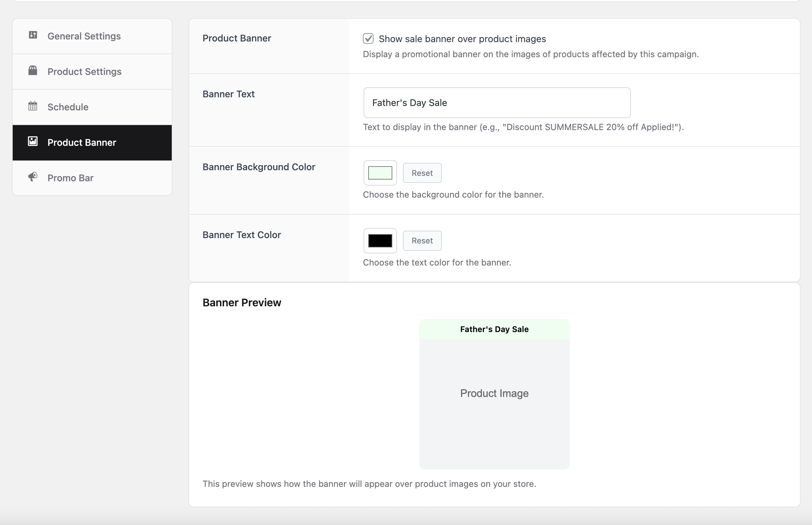
Task: Click the Schedule calendar icon
Action: pyautogui.click(x=33, y=106)
